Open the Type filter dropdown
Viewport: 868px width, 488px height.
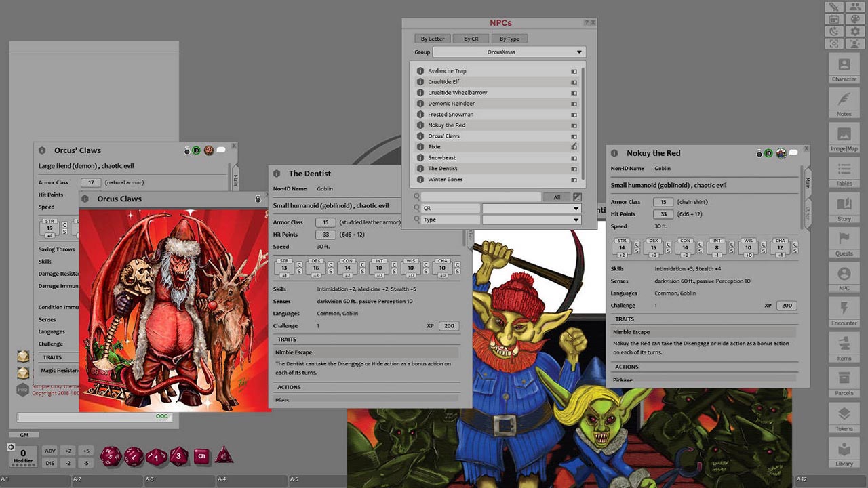click(532, 219)
